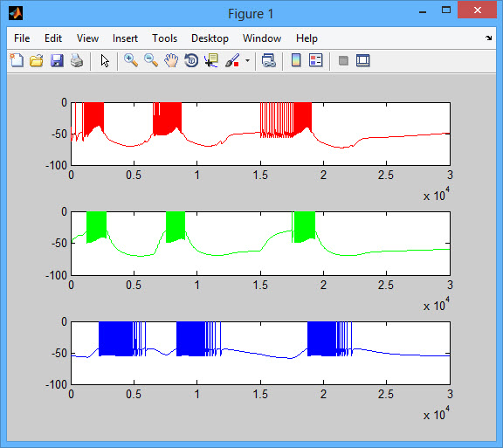This screenshot has height=448, width=503.
Task: Show plot tools and dock figure
Action: (363, 60)
